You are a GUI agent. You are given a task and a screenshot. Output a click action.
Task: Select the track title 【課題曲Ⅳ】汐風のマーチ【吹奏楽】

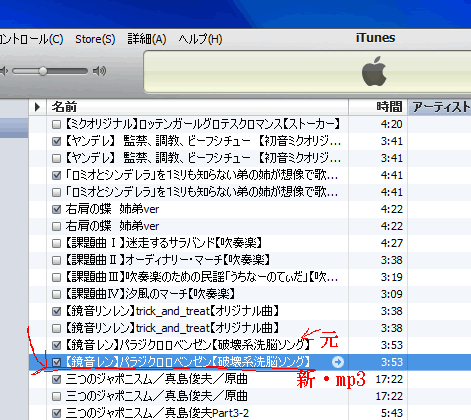pos(150,294)
